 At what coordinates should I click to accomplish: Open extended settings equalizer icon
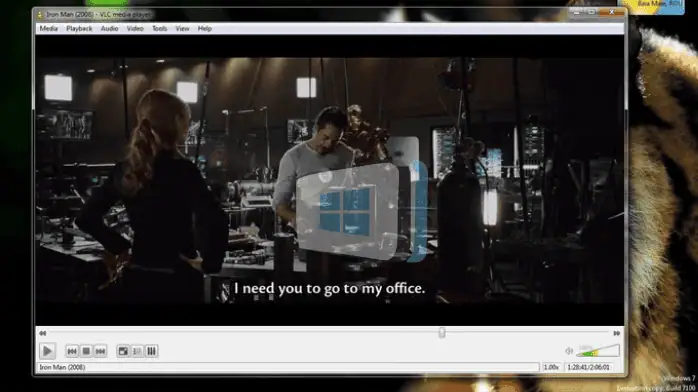coord(151,351)
